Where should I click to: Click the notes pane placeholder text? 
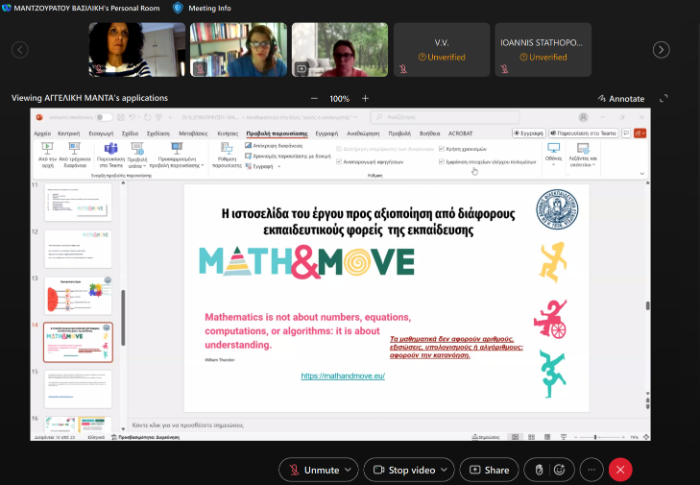pos(188,425)
